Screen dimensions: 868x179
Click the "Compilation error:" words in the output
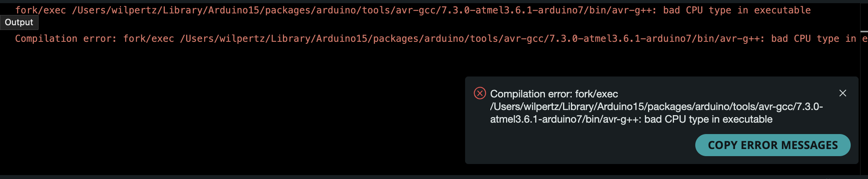click(66, 39)
